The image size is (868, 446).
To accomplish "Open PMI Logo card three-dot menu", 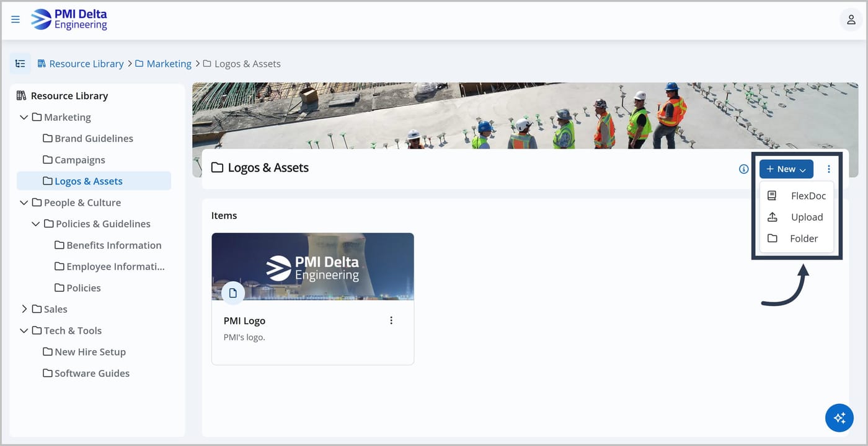I will (x=391, y=320).
